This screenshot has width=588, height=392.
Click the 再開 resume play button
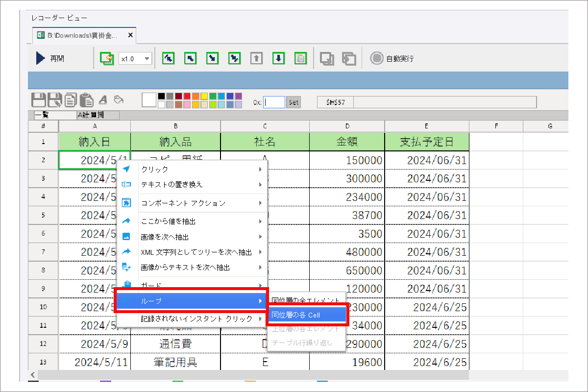[x=49, y=59]
